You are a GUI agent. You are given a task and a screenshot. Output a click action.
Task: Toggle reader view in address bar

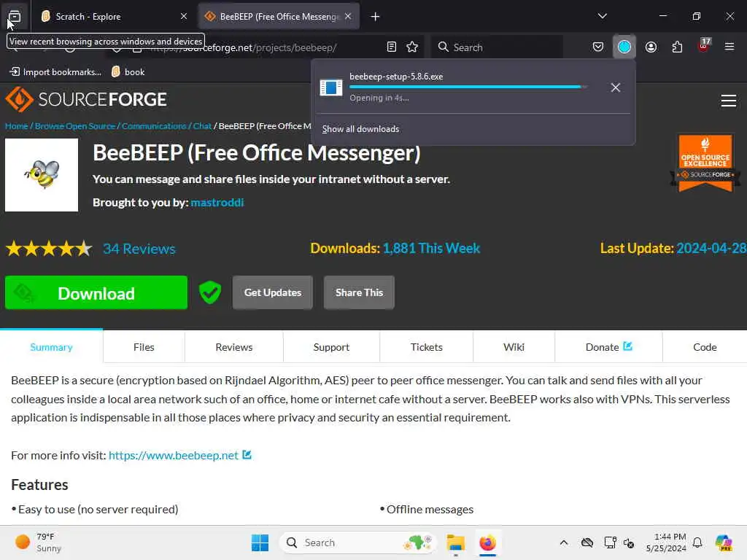(x=392, y=47)
